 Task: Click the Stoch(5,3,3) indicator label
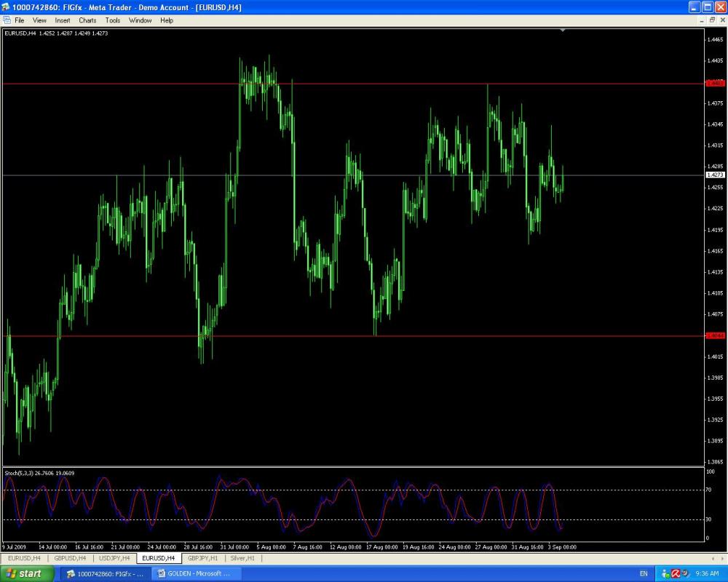[39, 473]
